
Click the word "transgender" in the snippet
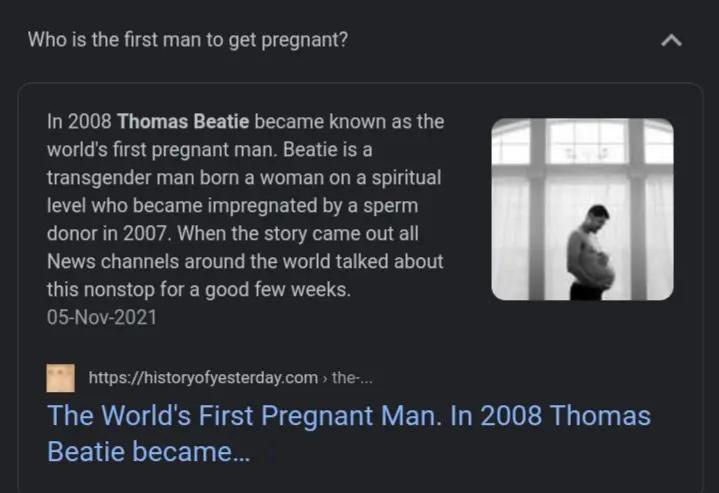pos(93,178)
